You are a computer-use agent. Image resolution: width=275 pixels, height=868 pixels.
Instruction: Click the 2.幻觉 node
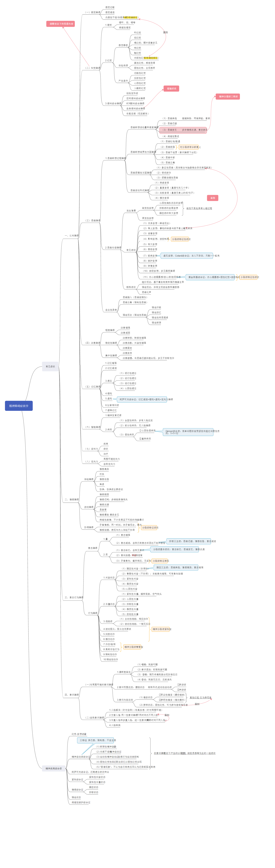tap(108, 61)
